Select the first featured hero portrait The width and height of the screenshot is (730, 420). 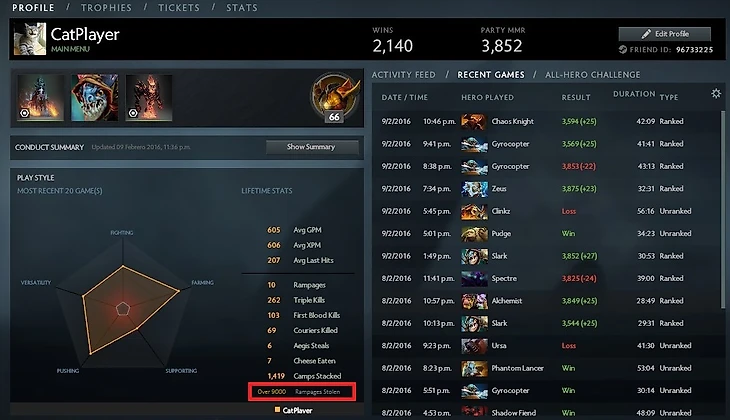pyautogui.click(x=41, y=98)
